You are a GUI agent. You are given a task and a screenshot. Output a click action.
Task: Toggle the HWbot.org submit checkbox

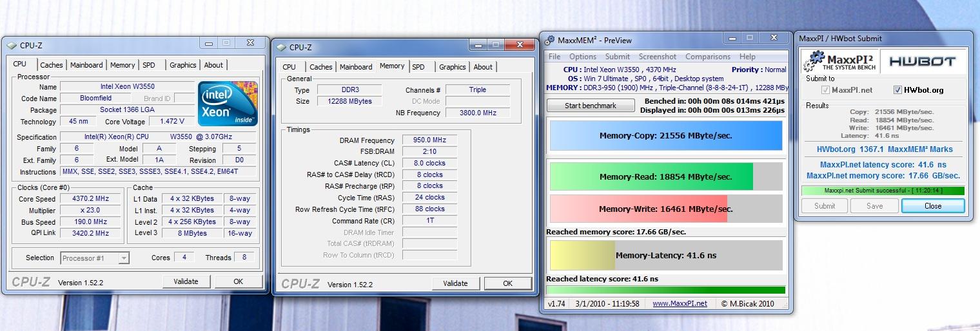897,90
